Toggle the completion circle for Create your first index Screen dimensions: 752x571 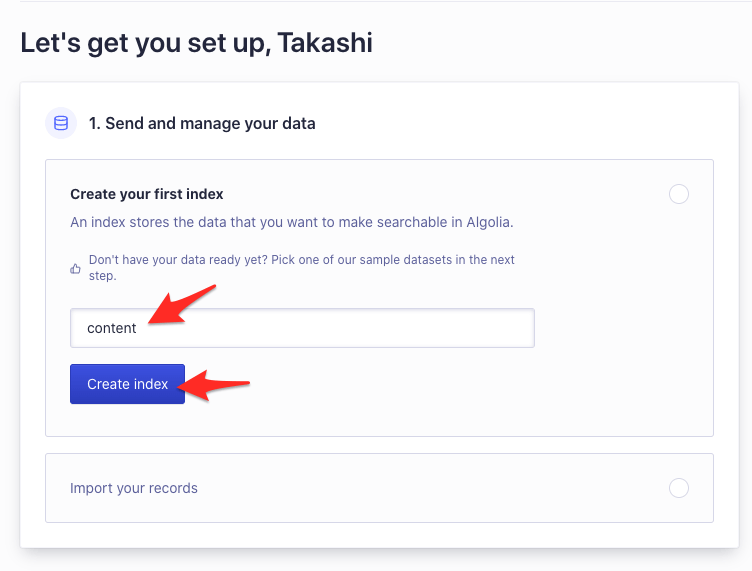(679, 194)
